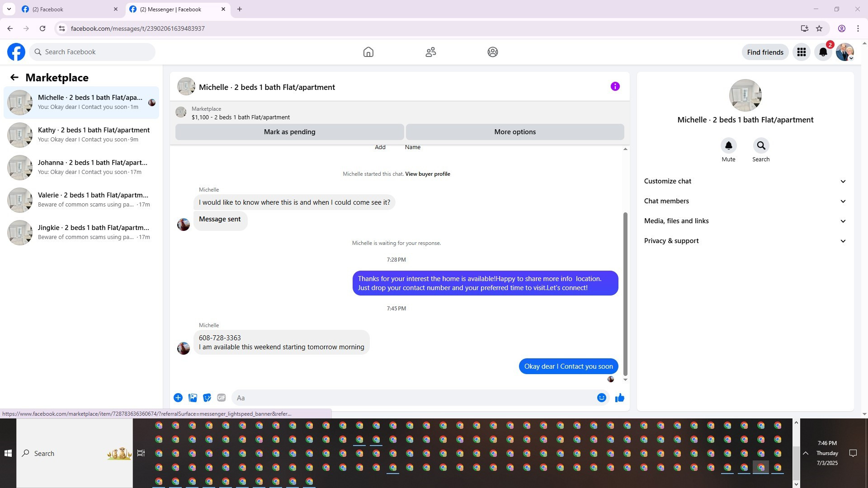Click the Mute bell icon

tap(728, 145)
